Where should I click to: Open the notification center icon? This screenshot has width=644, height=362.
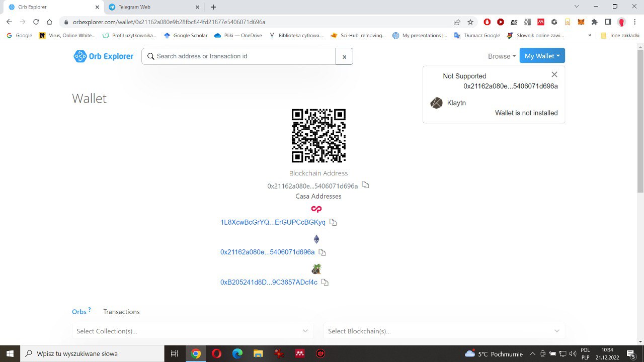pos(630,353)
